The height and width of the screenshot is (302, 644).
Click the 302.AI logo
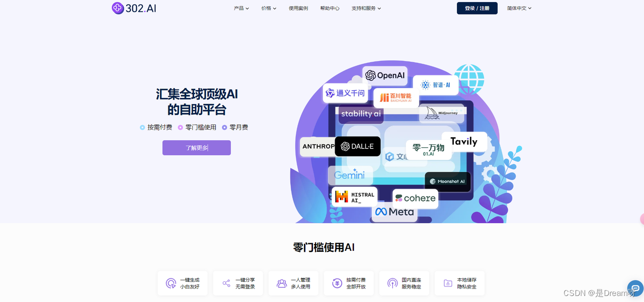[134, 8]
